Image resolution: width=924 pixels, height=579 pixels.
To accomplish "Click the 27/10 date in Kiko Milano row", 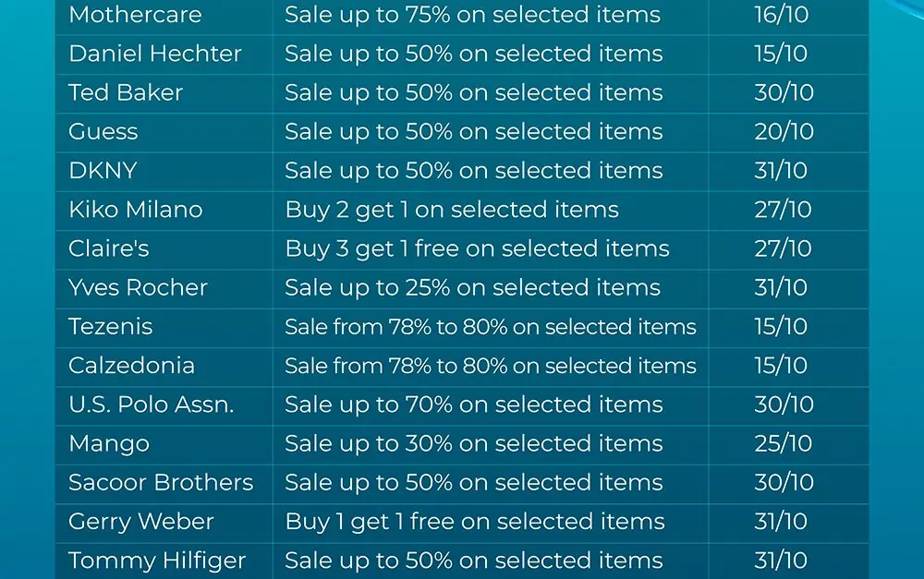I will click(784, 210).
